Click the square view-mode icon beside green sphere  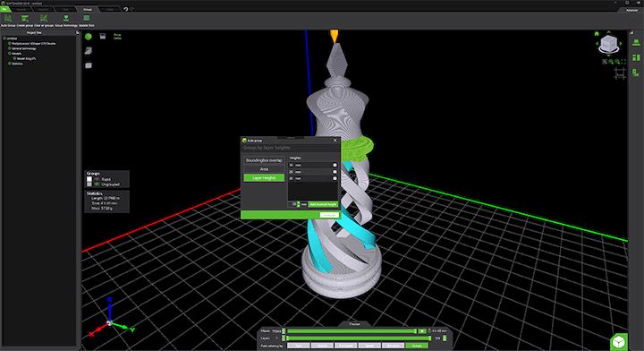pyautogui.click(x=103, y=36)
